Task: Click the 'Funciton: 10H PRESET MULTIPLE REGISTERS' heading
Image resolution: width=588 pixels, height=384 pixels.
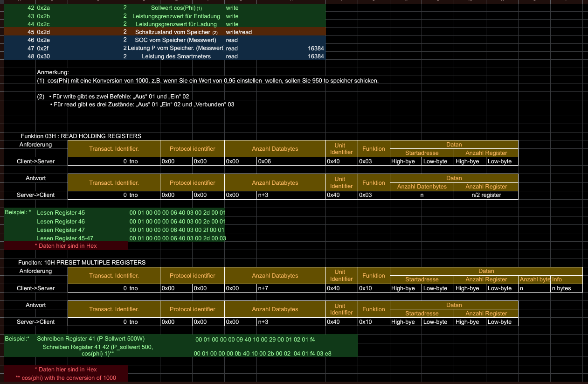Action: (82, 263)
